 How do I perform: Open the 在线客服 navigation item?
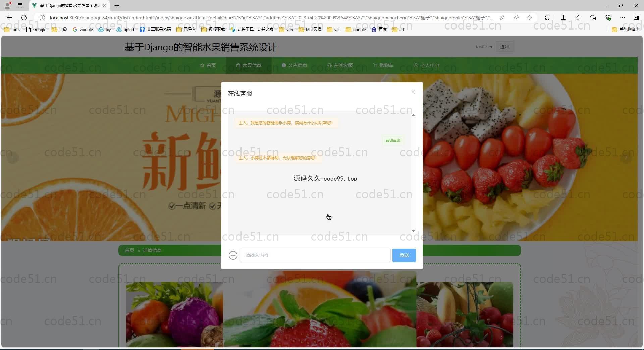coord(340,65)
